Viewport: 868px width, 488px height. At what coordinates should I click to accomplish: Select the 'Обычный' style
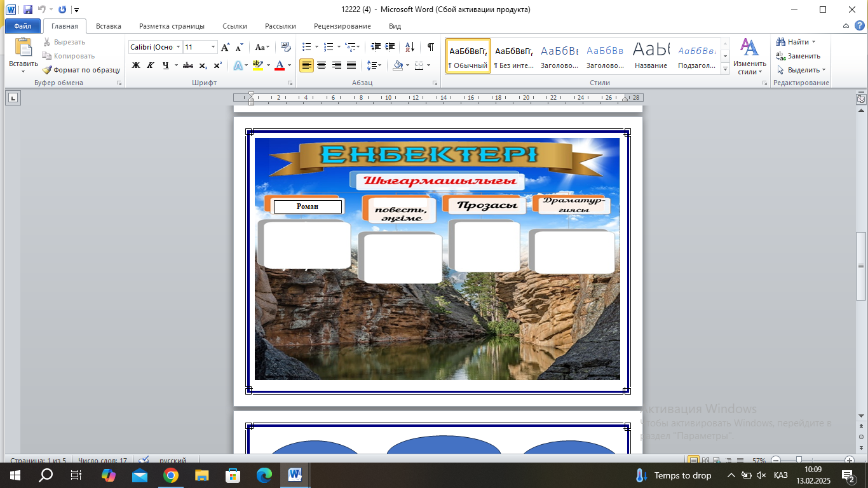(x=468, y=56)
